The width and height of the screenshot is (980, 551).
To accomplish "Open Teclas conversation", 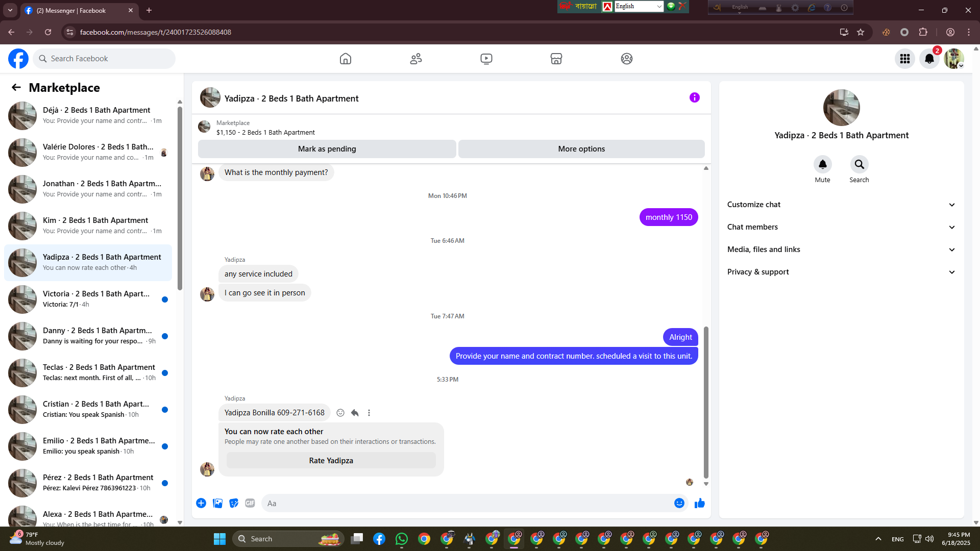I will tap(88, 372).
